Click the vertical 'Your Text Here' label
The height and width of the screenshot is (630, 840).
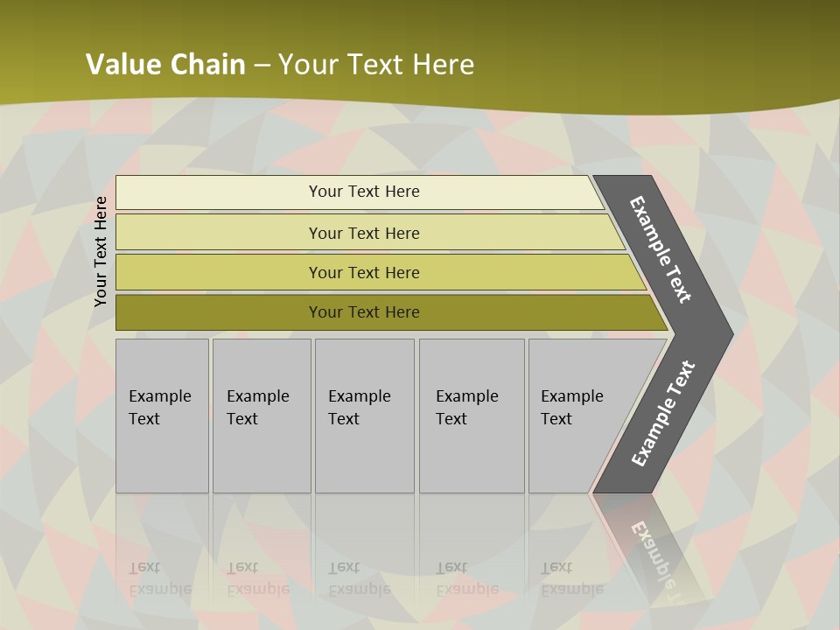tap(101, 251)
